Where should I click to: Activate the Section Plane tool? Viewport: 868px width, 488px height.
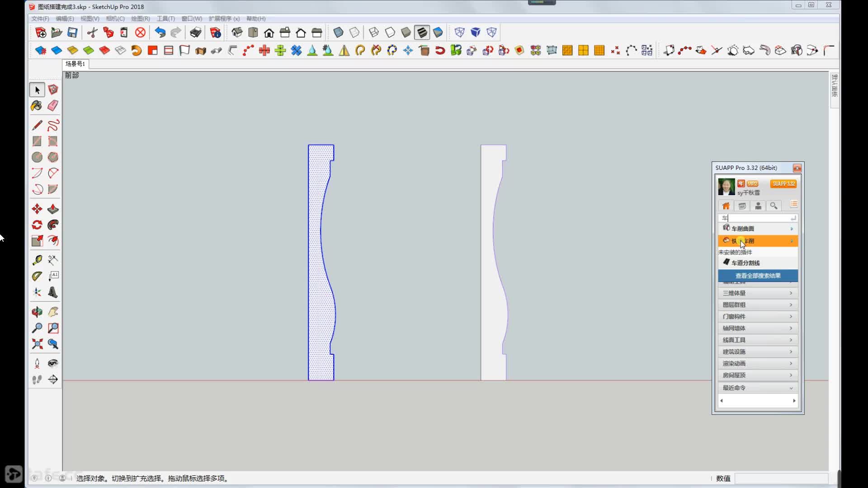click(53, 380)
